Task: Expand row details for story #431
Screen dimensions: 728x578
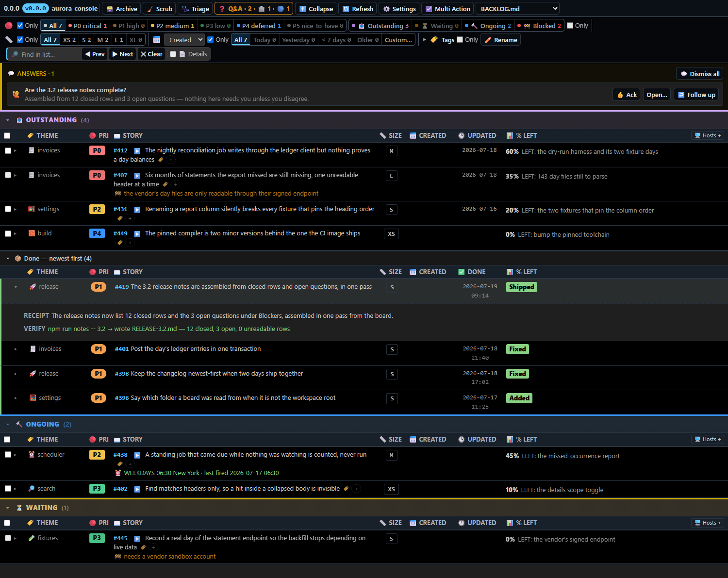Action: point(16,209)
